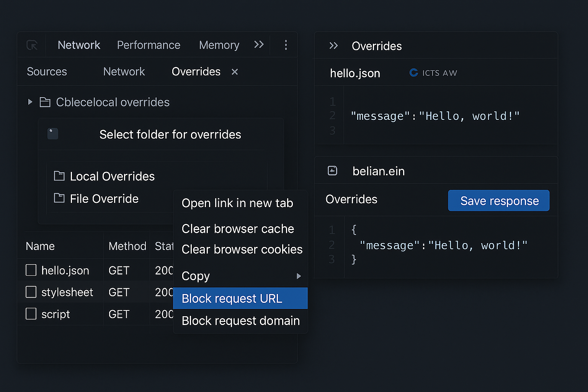Select the inspect element cursor icon
This screenshot has width=588, height=392.
click(x=32, y=45)
